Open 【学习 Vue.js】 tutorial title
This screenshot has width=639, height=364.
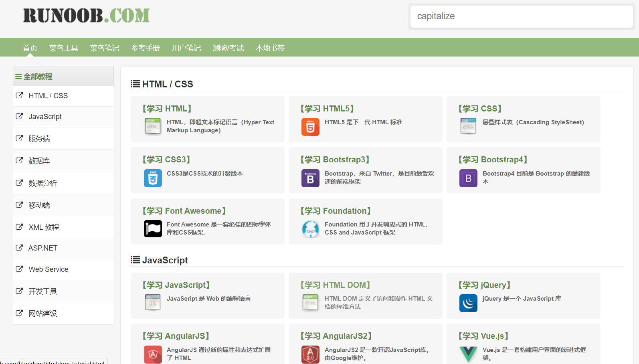point(484,336)
